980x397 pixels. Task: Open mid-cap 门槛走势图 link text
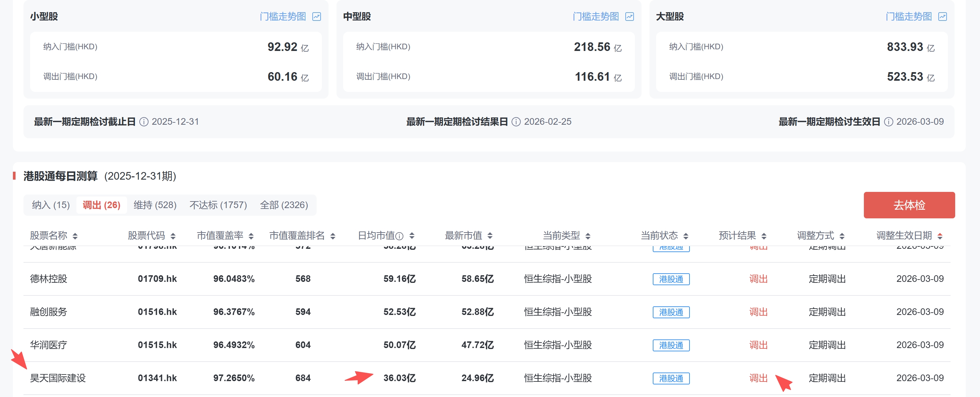pyautogui.click(x=596, y=17)
